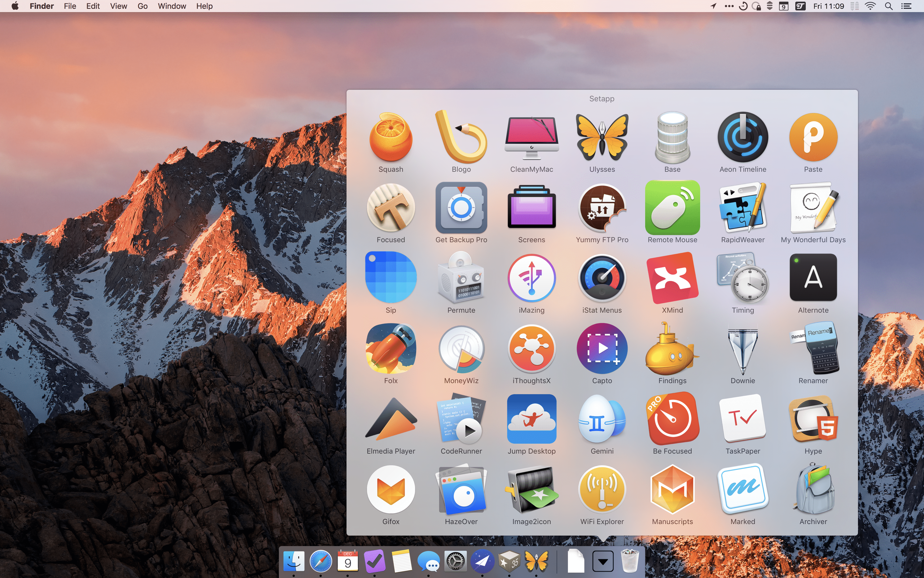
Task: Open the Paste clipboard app
Action: pyautogui.click(x=813, y=137)
